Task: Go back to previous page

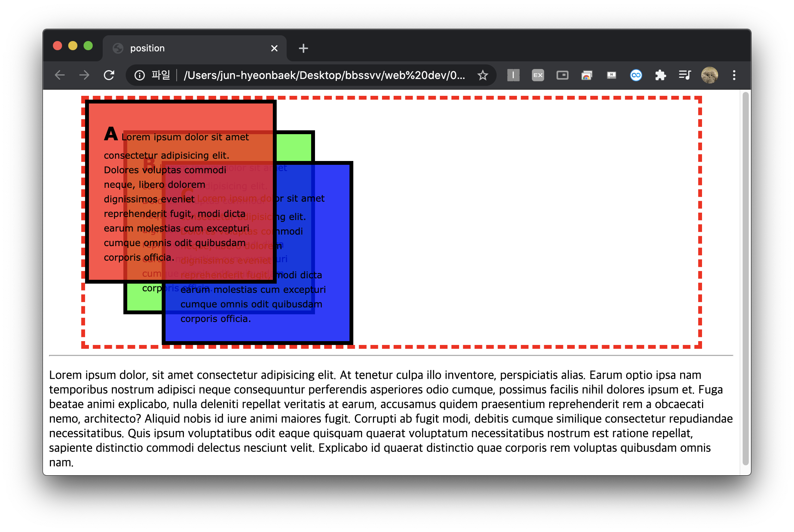Action: 60,75
